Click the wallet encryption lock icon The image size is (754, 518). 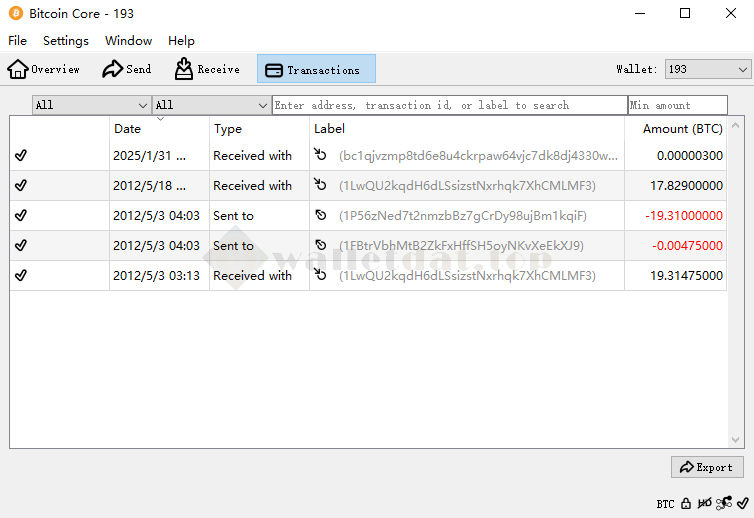tap(686, 503)
